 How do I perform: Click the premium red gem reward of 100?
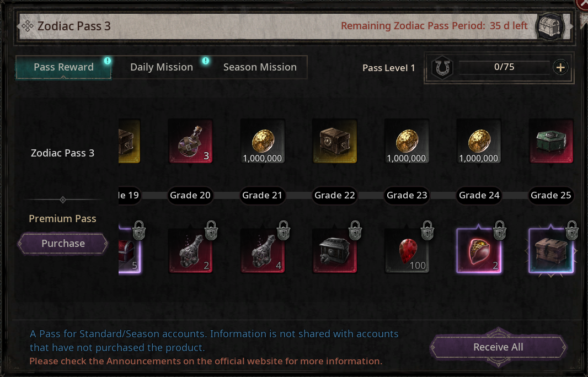407,251
